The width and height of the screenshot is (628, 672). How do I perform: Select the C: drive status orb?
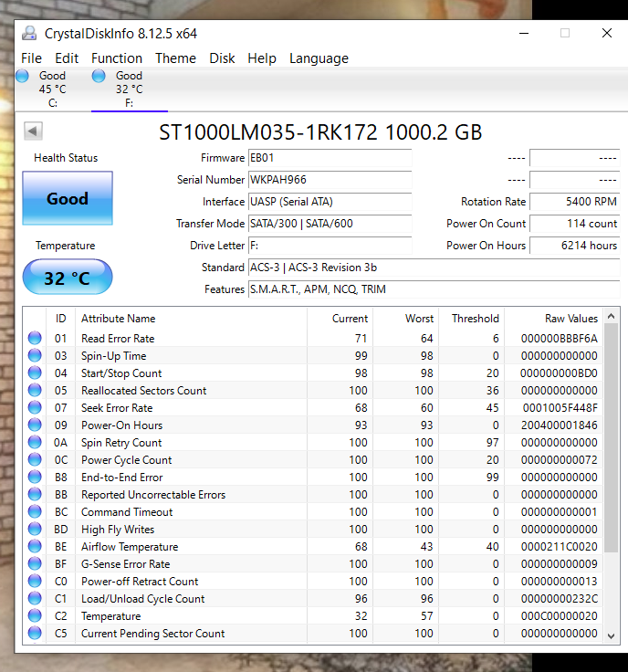(x=22, y=76)
